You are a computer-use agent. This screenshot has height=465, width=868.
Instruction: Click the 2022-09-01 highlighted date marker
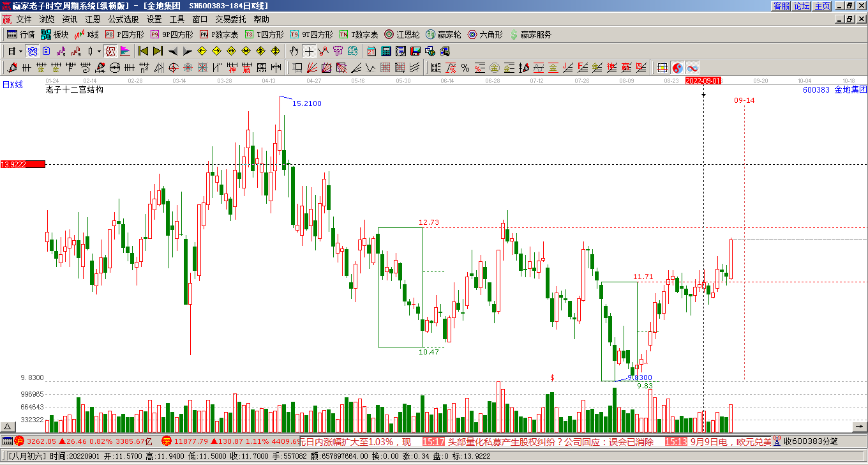click(703, 81)
